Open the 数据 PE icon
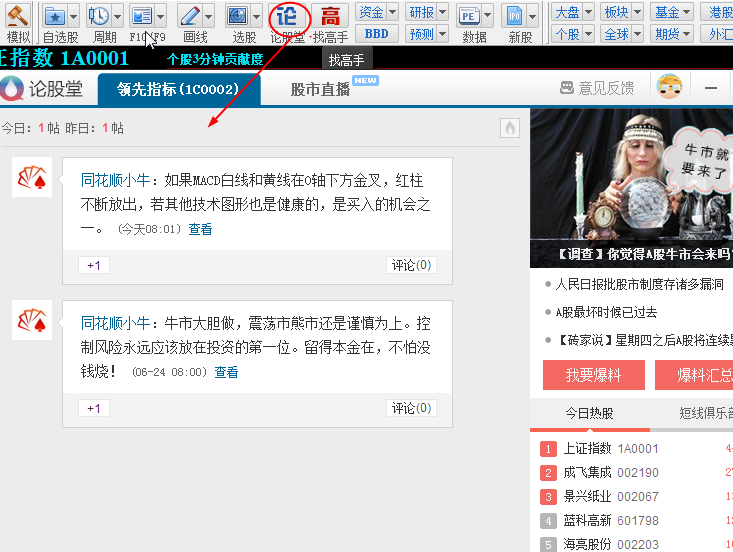The image size is (733, 552). [468, 16]
